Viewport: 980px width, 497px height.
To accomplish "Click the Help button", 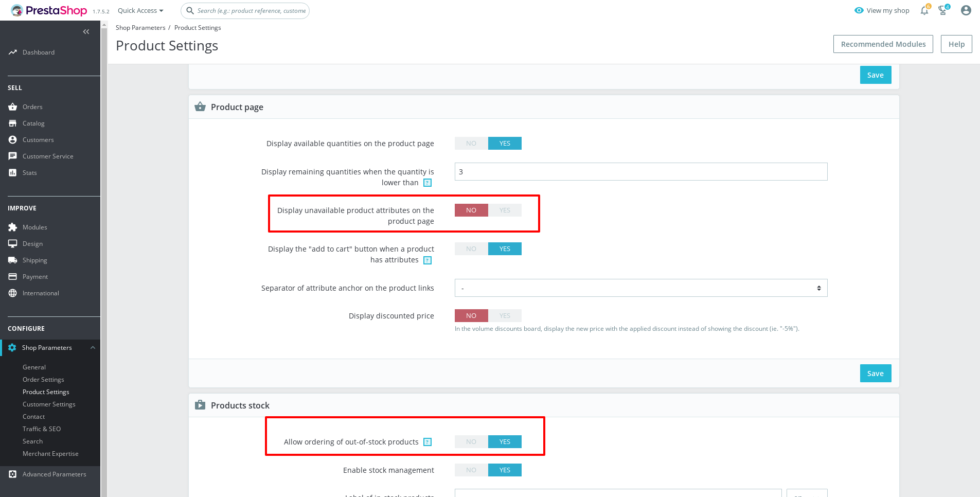I will click(x=956, y=44).
